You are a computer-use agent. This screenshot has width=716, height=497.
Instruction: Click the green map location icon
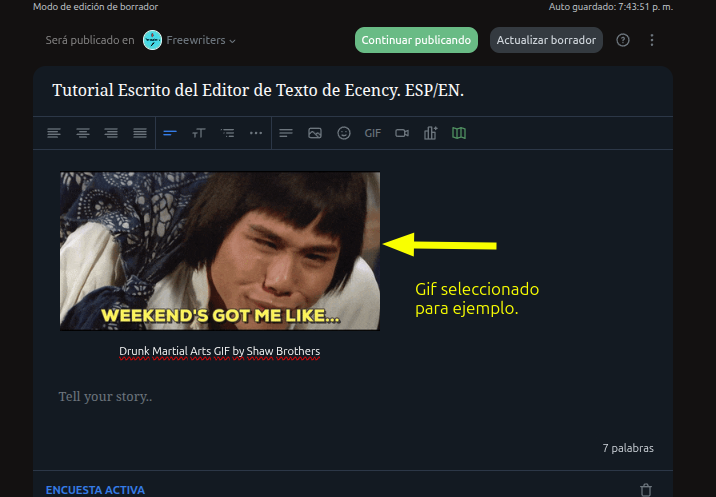(459, 133)
